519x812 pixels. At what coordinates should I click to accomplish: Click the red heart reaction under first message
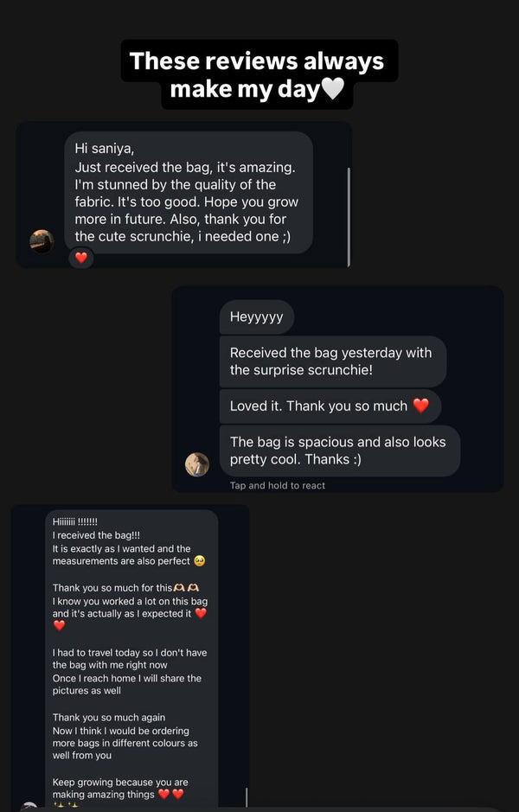click(x=81, y=258)
